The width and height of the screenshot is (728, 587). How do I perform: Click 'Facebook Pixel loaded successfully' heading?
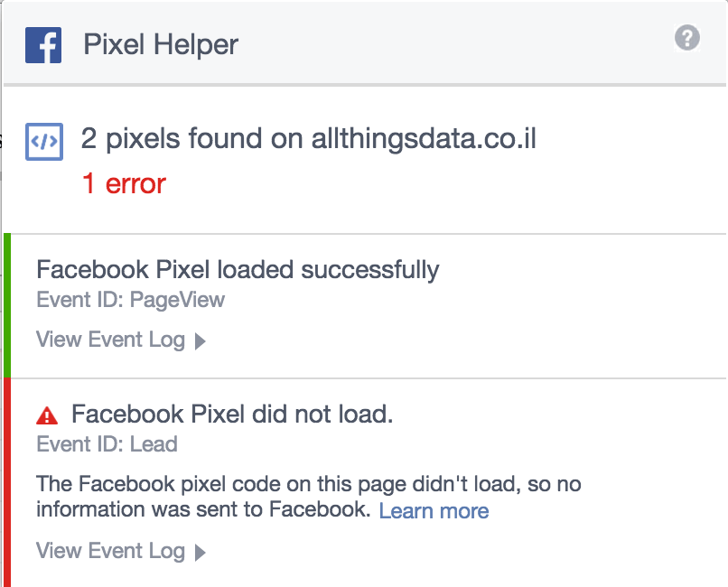238,270
